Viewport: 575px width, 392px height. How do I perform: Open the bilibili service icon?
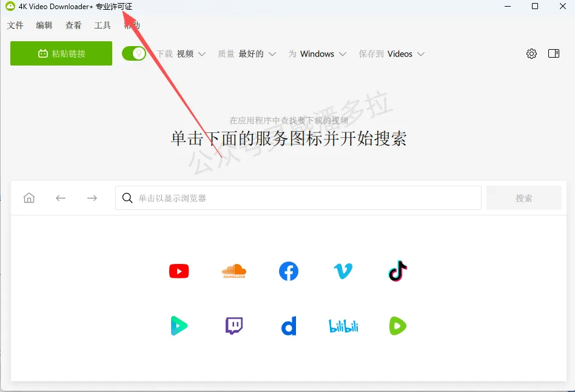(x=343, y=326)
